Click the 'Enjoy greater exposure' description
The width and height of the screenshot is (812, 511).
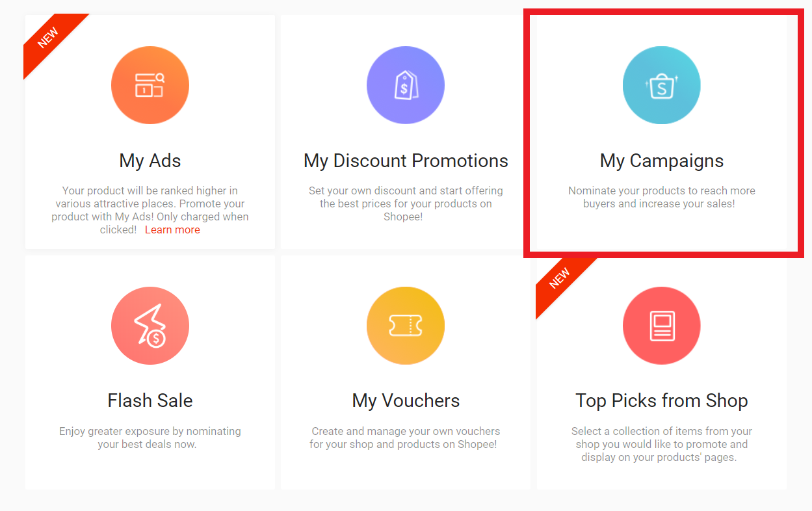150,438
